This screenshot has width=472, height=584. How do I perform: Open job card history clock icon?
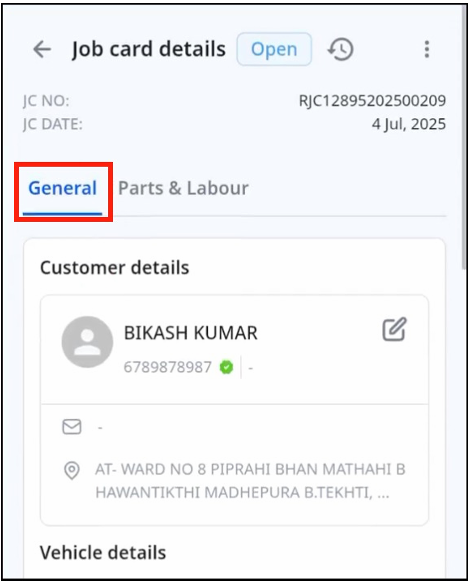pos(340,49)
